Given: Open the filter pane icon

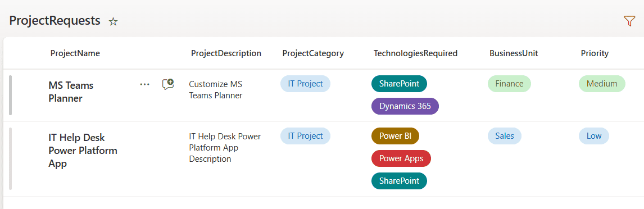Looking at the screenshot, I should click(x=629, y=21).
